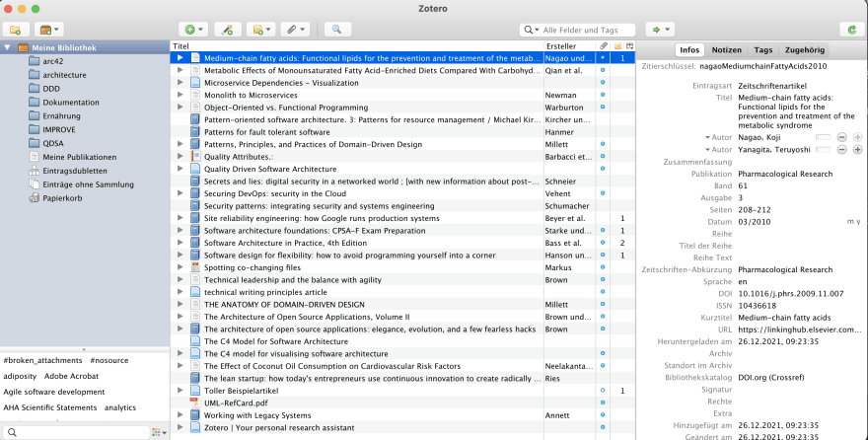This screenshot has height=440, width=868.
Task: Open the search mode magnifier dropdown
Action: [531, 30]
